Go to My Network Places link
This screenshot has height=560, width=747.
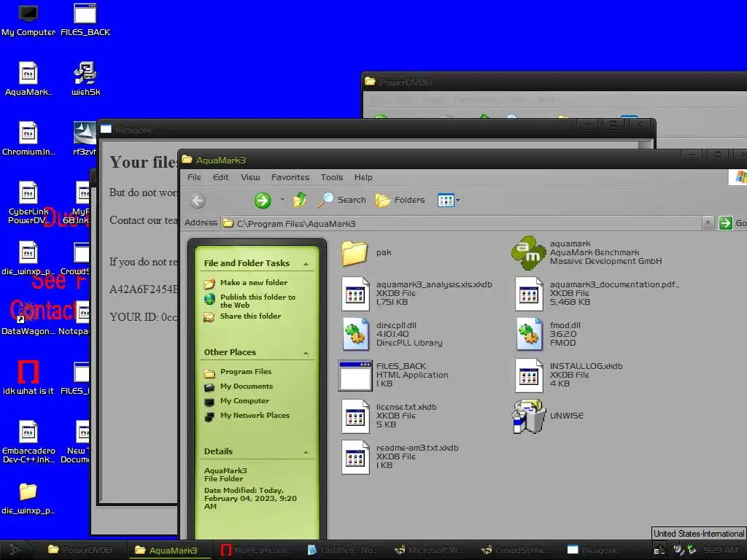[x=255, y=415]
